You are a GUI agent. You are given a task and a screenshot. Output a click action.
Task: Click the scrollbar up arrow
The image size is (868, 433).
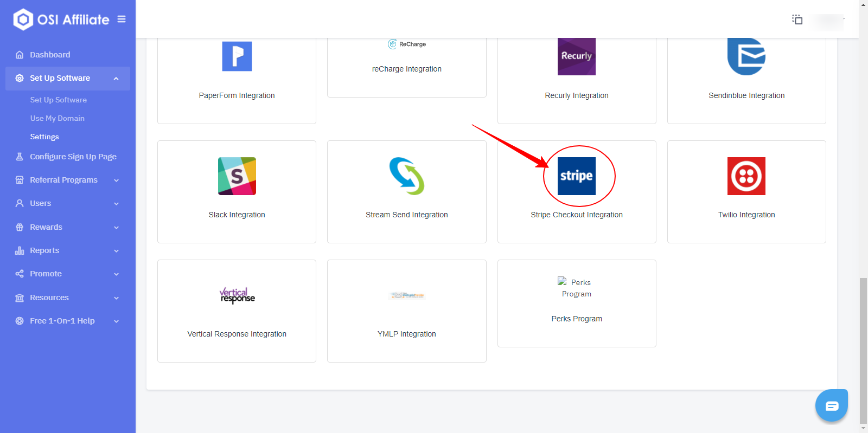point(863,4)
